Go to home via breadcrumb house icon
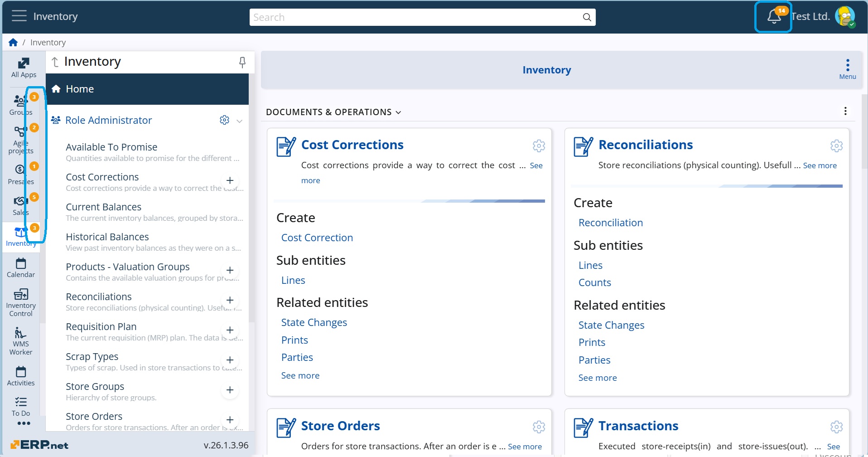The height and width of the screenshot is (457, 868). pos(13,42)
